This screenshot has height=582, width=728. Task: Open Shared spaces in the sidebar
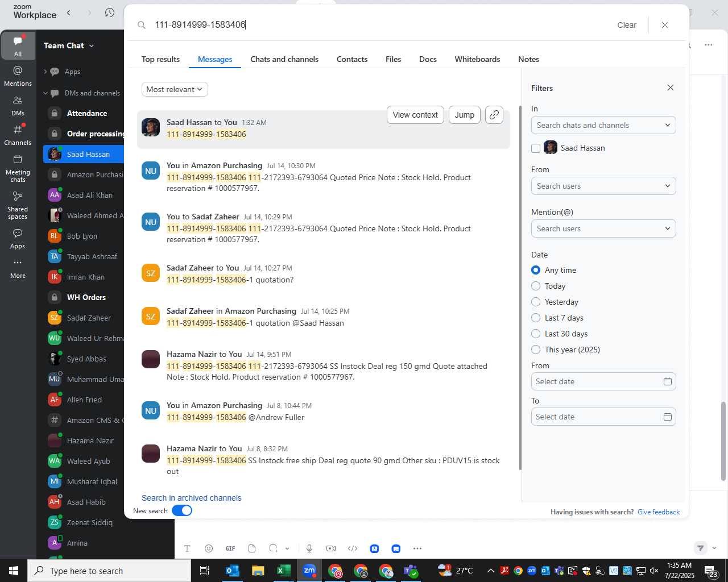(x=18, y=205)
